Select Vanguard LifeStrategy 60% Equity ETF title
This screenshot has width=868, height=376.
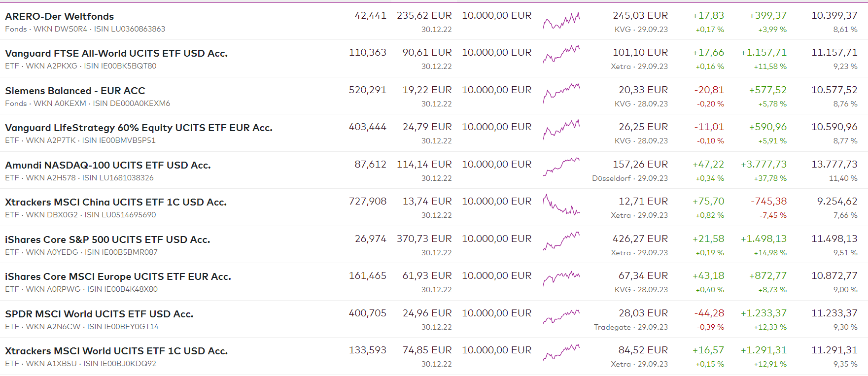pyautogui.click(x=139, y=128)
